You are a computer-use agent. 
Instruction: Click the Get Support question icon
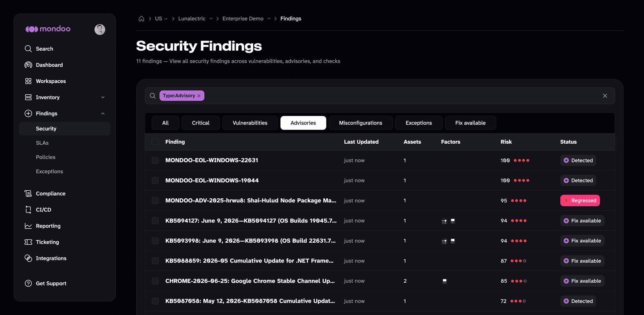pyautogui.click(x=28, y=283)
